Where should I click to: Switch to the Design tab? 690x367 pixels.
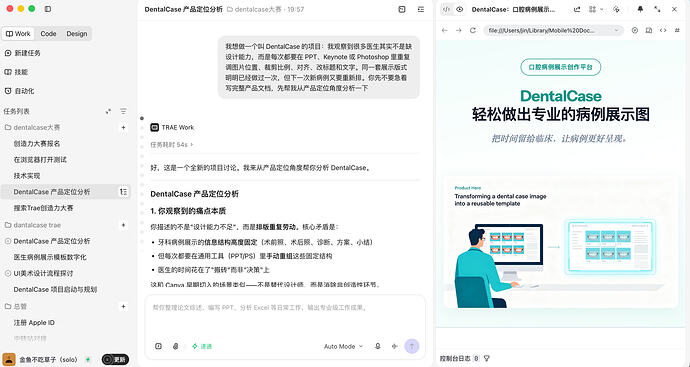(77, 33)
